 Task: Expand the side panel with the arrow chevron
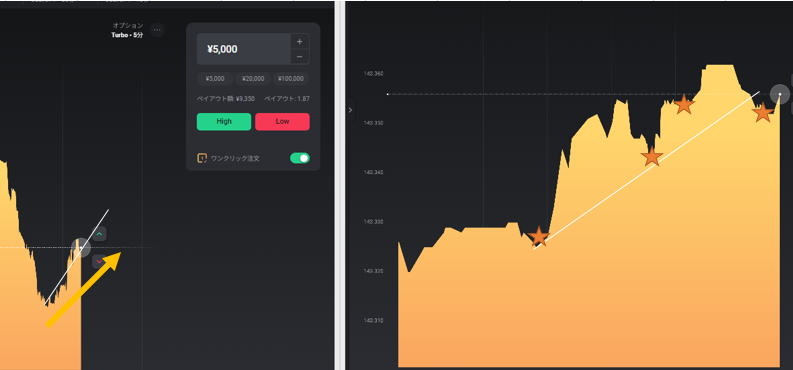[x=350, y=110]
